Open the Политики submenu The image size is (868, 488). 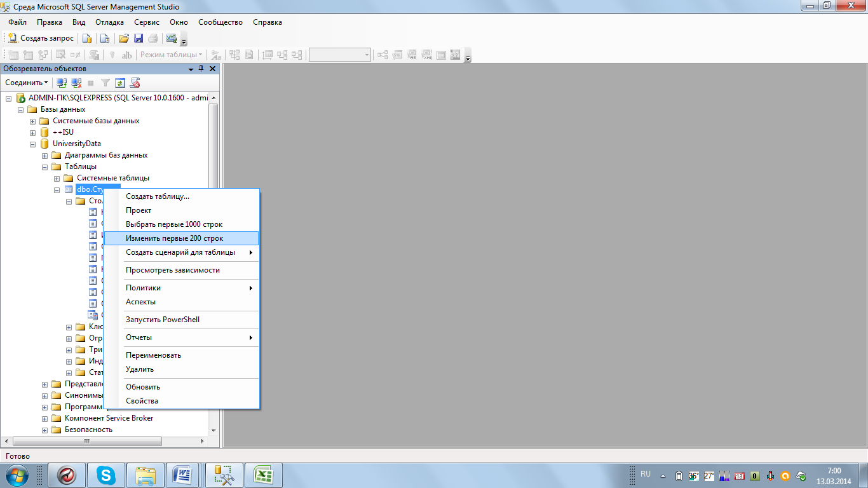pyautogui.click(x=181, y=288)
